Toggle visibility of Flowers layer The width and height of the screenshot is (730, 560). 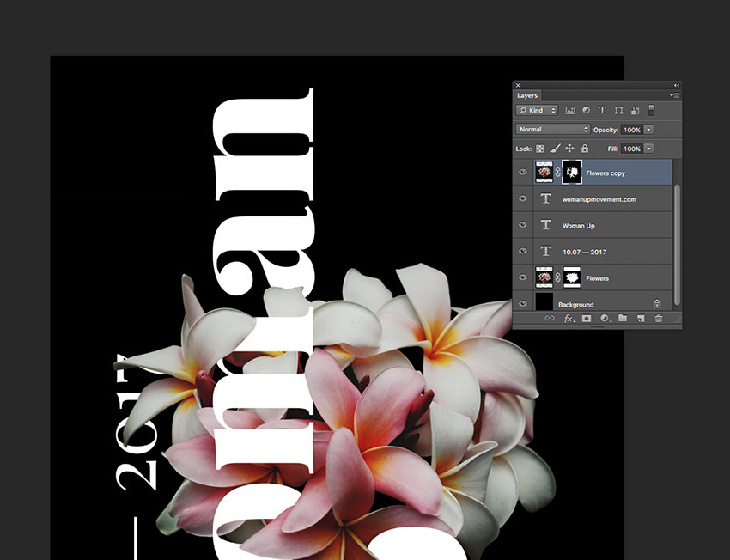[x=523, y=277]
